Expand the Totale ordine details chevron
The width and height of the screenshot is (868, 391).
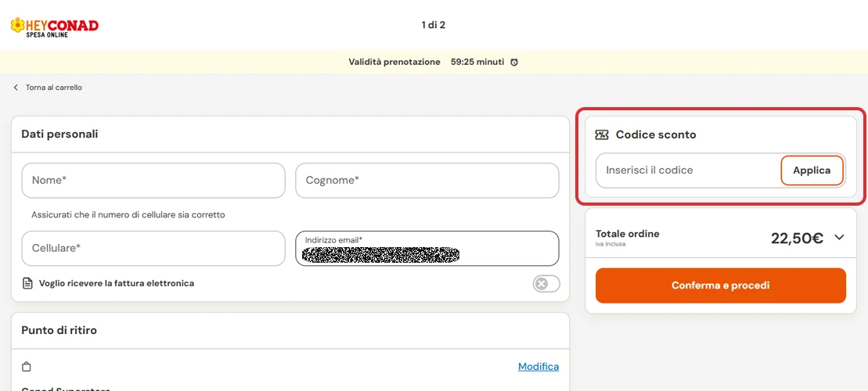click(839, 237)
